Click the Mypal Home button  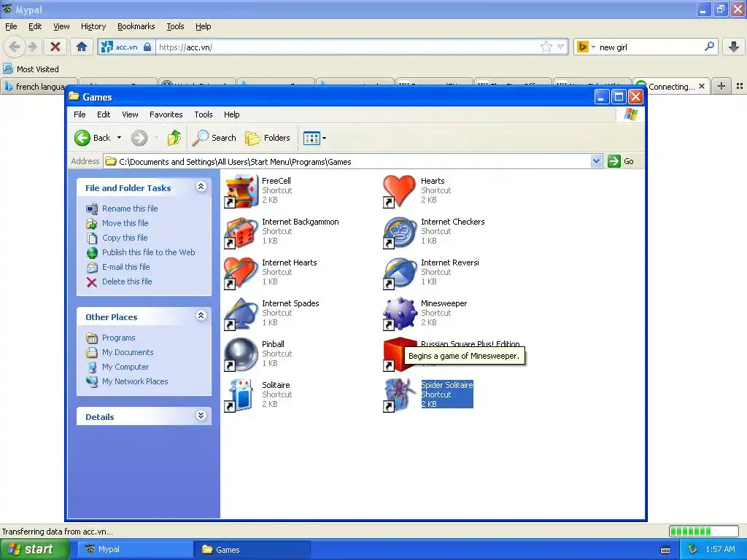click(82, 47)
